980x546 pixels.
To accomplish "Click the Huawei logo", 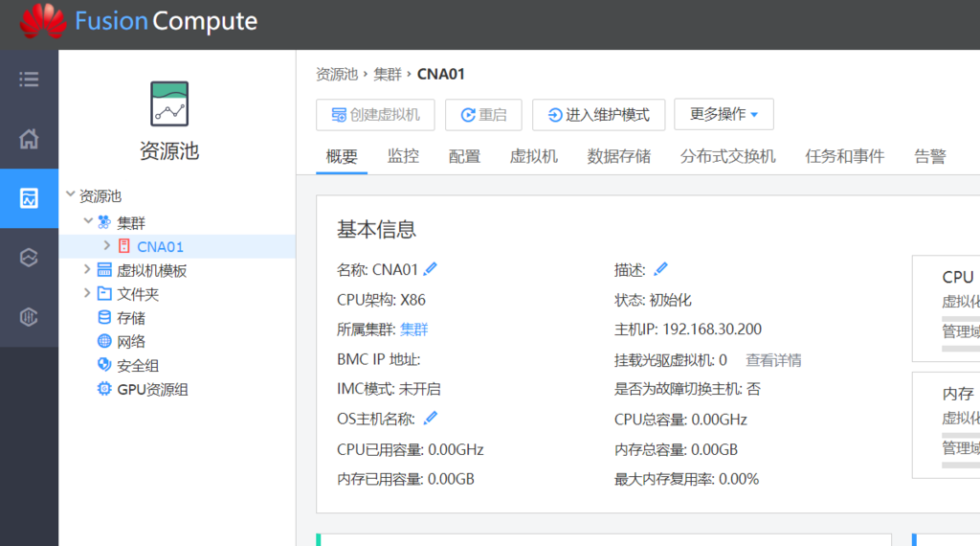I will coord(43,22).
